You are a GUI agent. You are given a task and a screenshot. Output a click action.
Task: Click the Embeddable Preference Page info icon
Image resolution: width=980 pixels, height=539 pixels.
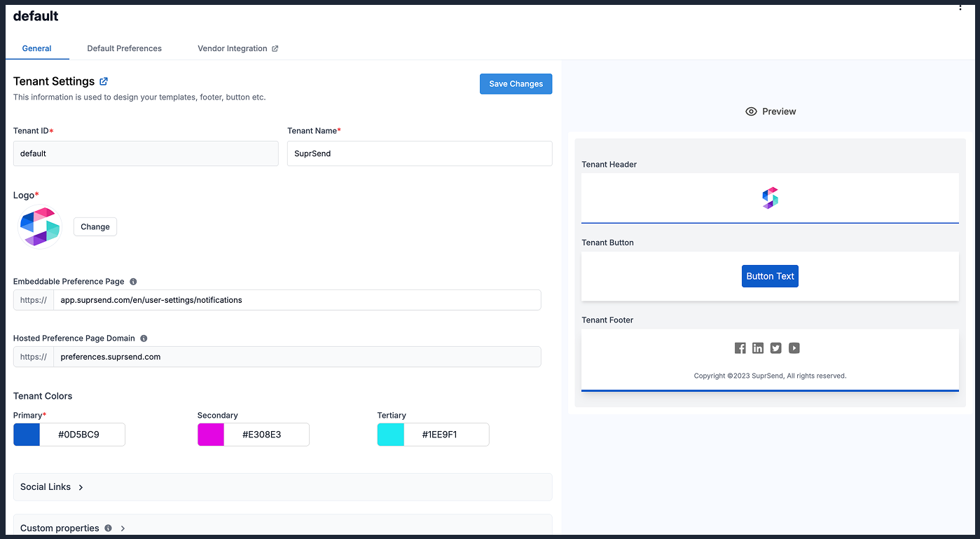point(134,281)
